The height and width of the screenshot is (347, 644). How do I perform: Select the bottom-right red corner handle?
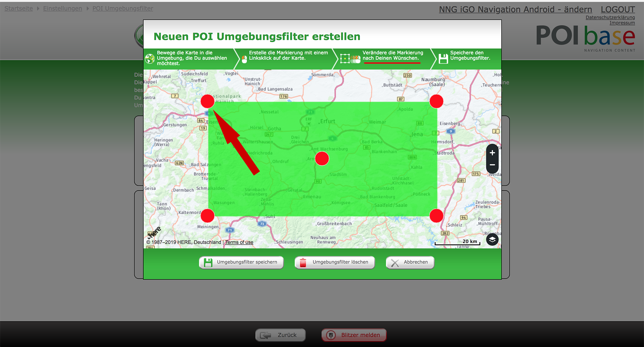(x=436, y=216)
